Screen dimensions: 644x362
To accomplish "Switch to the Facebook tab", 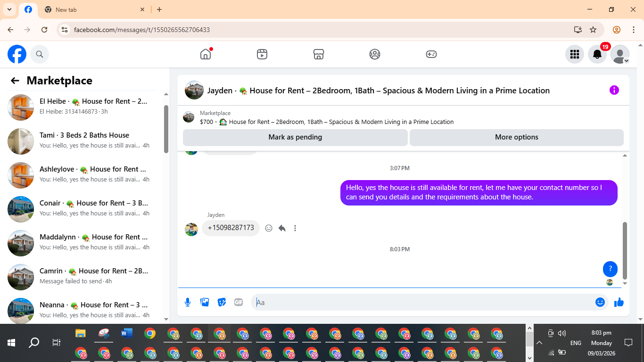I will [28, 9].
